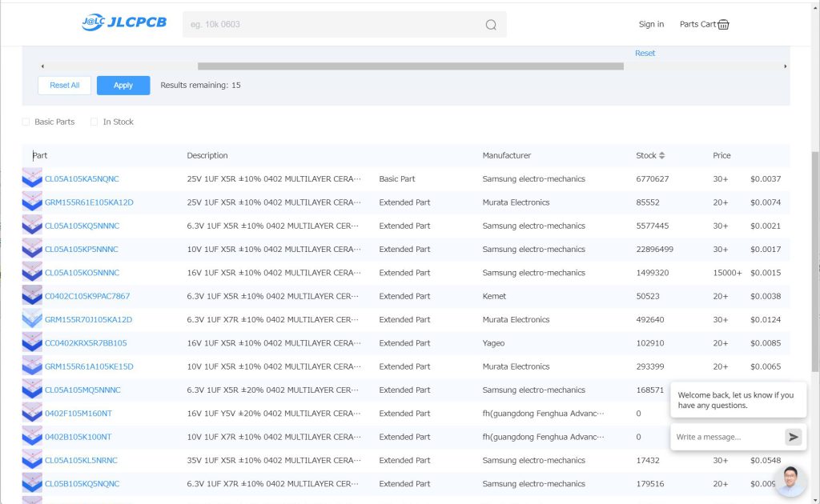
Task: Click the CL05A105KA5NQNC part thumbnail
Action: tap(32, 179)
